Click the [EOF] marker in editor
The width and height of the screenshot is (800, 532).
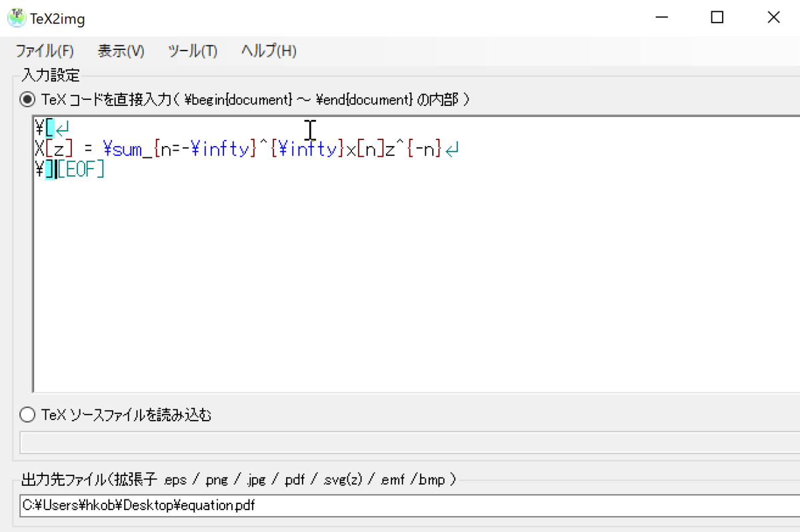[81, 170]
